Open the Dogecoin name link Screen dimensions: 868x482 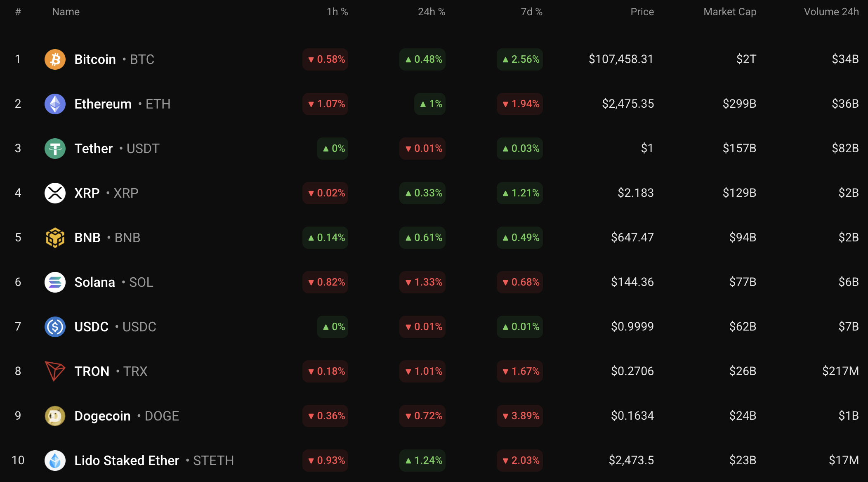pyautogui.click(x=102, y=416)
